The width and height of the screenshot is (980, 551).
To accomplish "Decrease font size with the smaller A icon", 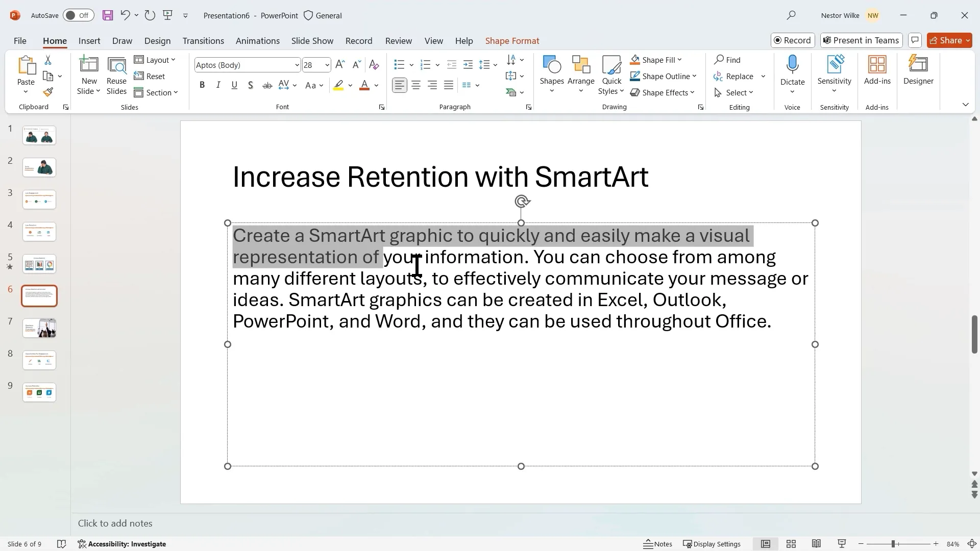I will pos(357,65).
